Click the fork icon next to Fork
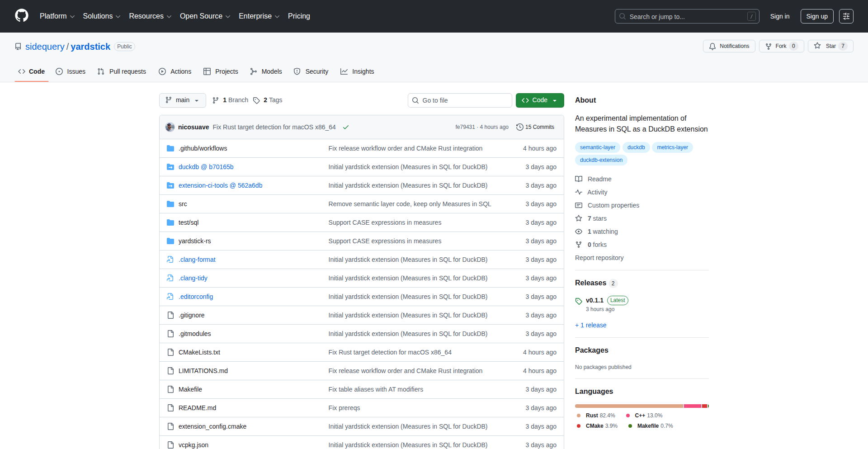 pos(769,46)
